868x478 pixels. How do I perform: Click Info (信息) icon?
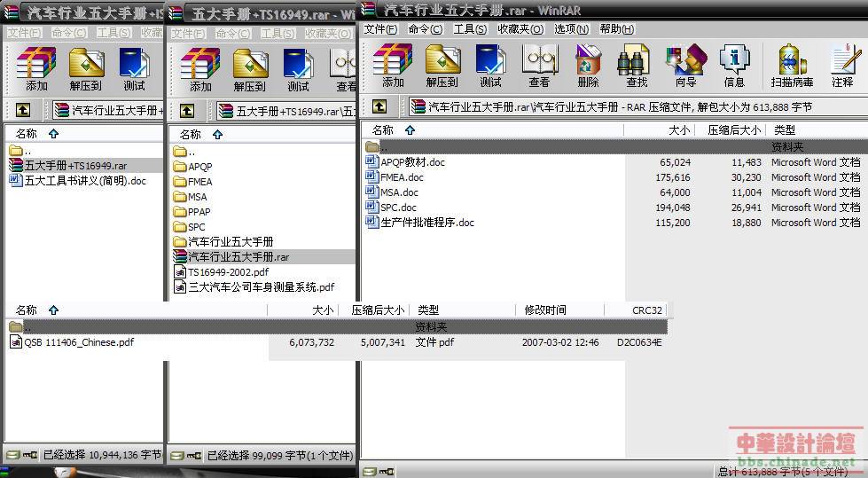(734, 66)
